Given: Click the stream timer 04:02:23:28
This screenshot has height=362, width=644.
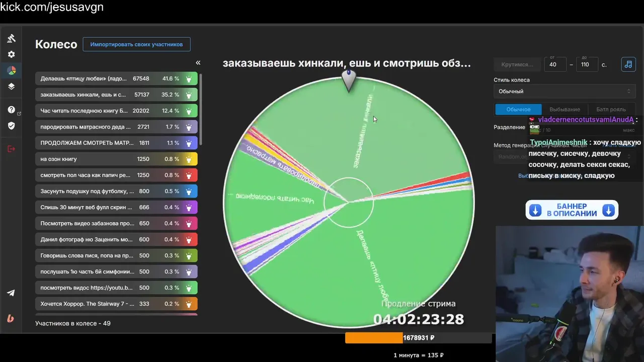Looking at the screenshot, I should (419, 319).
